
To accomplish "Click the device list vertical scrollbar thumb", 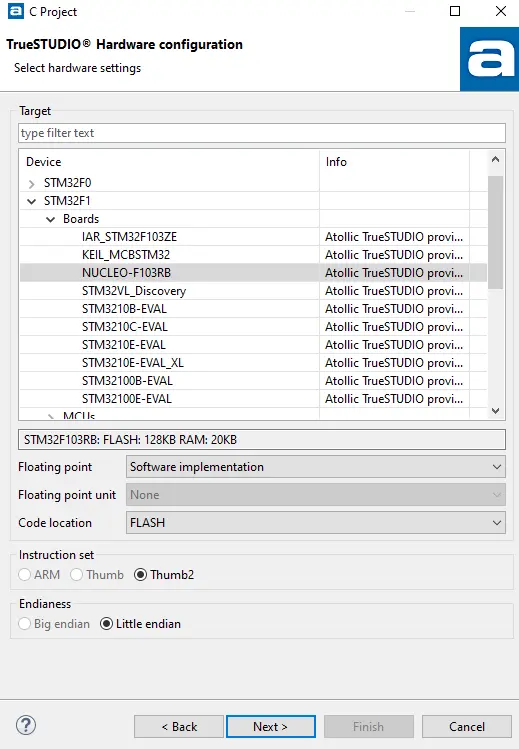I will (x=496, y=232).
